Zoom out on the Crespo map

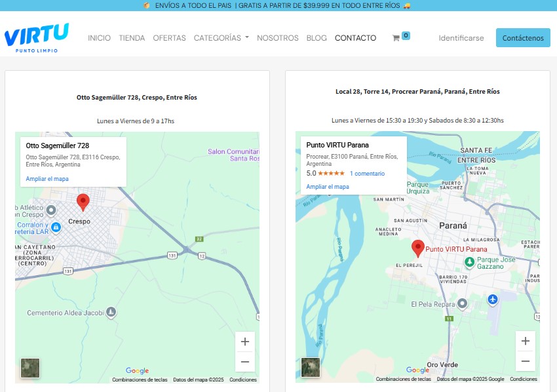pos(245,361)
